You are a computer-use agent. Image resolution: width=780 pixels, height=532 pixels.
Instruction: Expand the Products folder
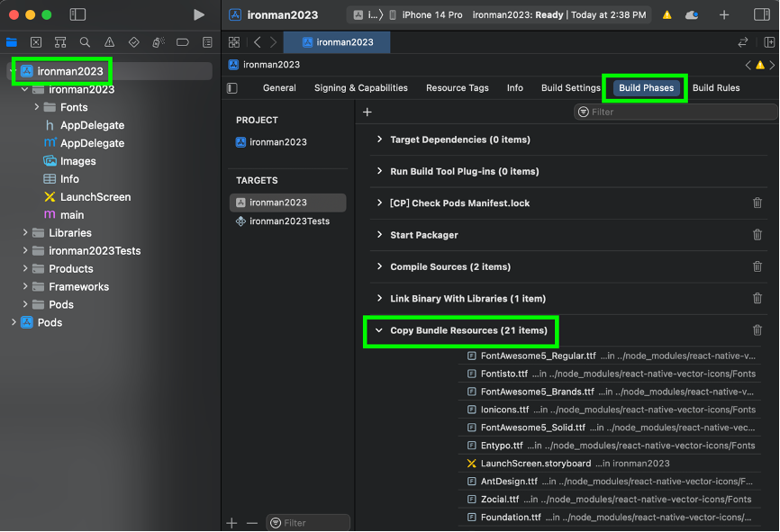click(x=25, y=268)
